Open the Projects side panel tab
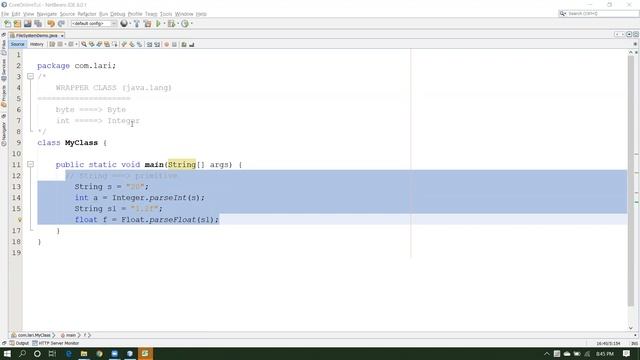The width and height of the screenshot is (640, 360). pyautogui.click(x=4, y=96)
